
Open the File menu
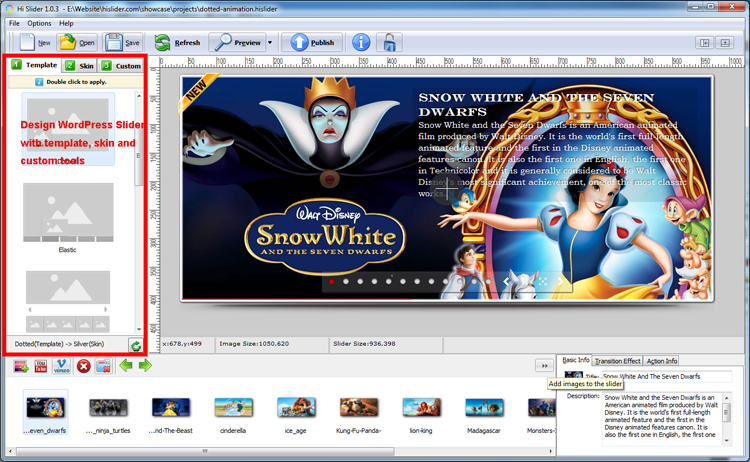[14, 23]
